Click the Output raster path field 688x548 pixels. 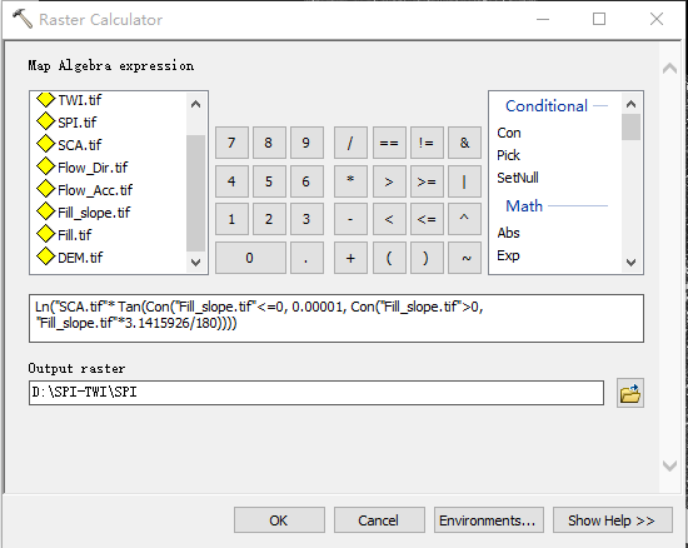tap(316, 393)
